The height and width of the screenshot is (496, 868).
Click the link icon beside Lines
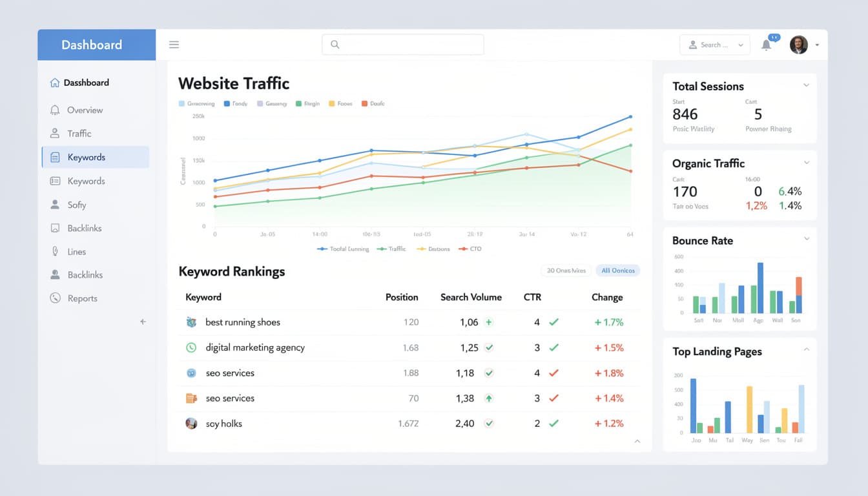[x=55, y=252]
